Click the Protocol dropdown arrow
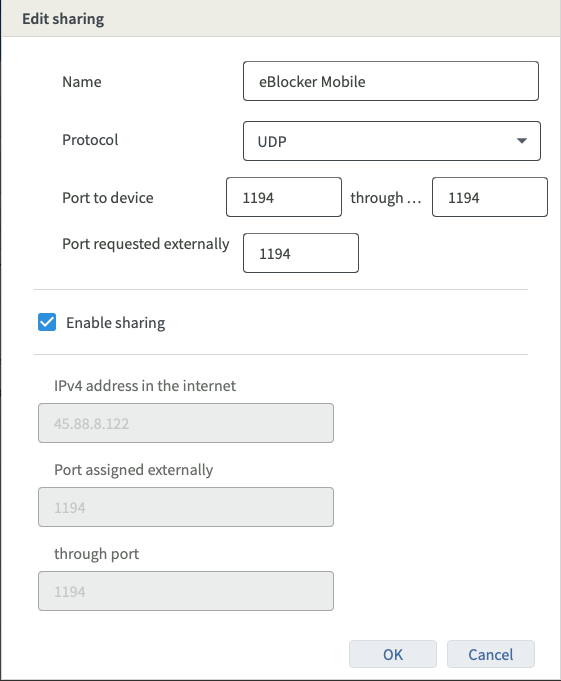Screen dimensions: 561x681 click(x=522, y=141)
